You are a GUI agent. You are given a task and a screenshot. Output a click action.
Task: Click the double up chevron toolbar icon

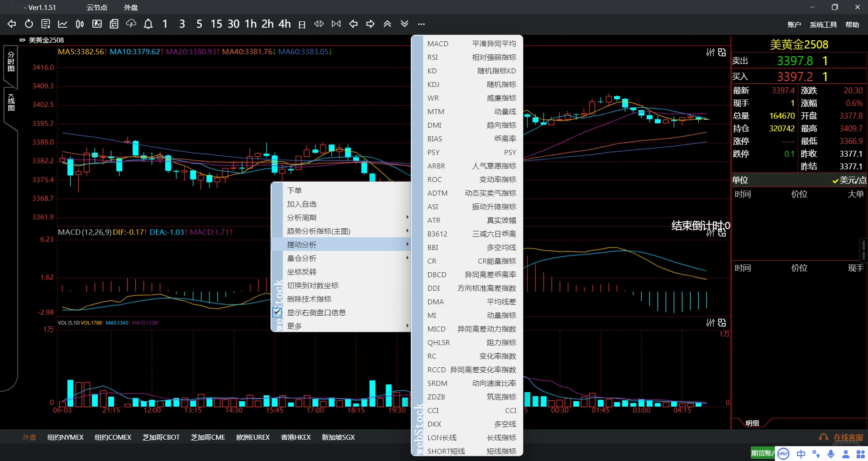pos(387,24)
